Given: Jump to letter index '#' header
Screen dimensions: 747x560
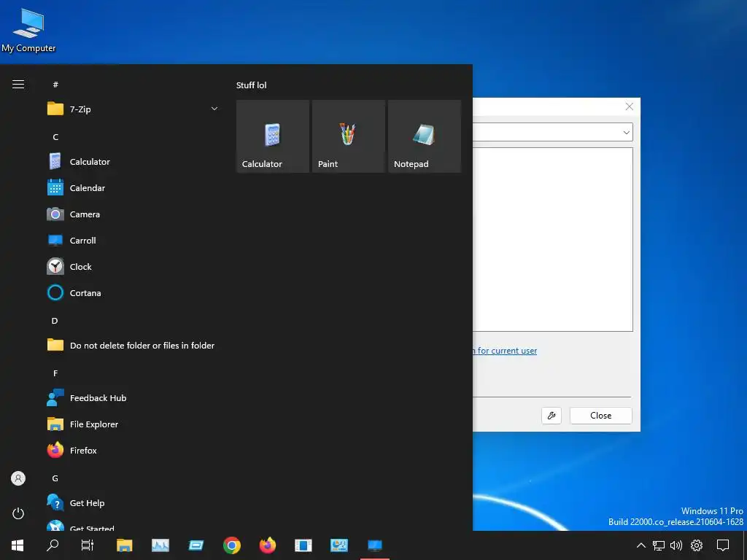Looking at the screenshot, I should pyautogui.click(x=55, y=85).
